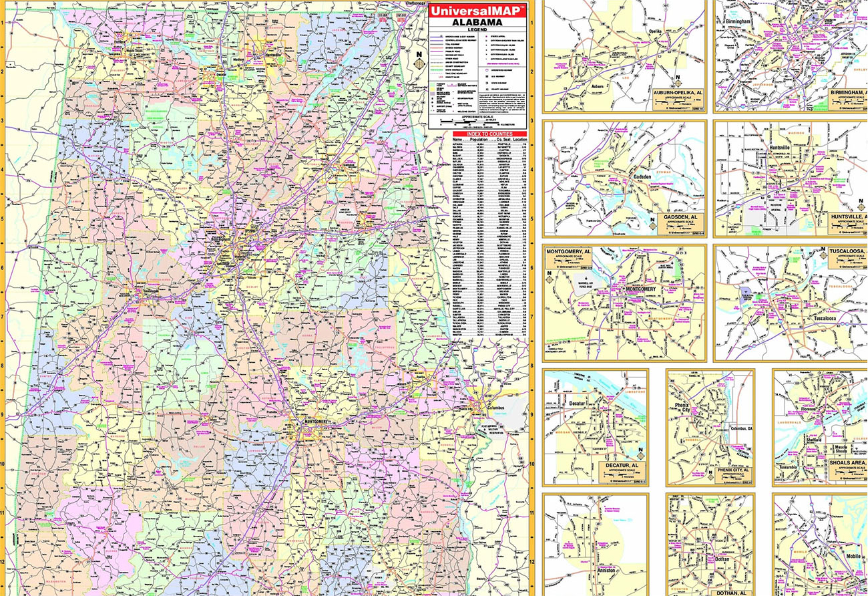Screen dimensions: 868x596
Task: Click the compass rose beside the Alabama legend
Action: 419,62
